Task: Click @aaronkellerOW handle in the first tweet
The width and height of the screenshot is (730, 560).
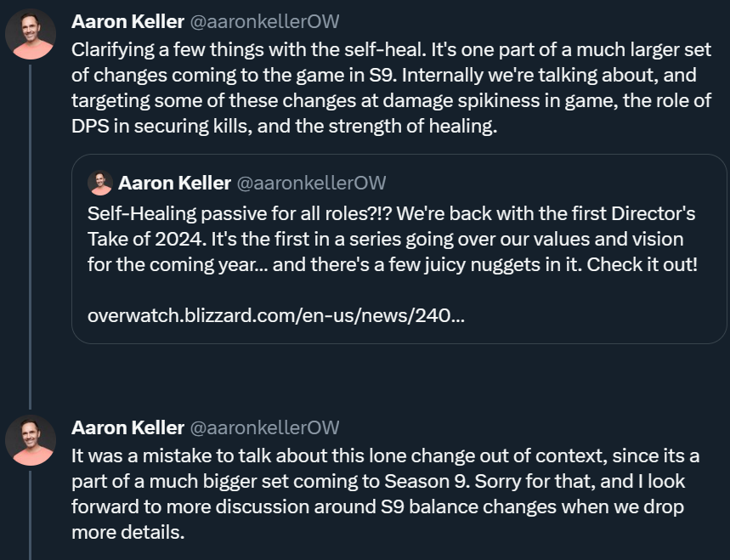Action: 264,21
